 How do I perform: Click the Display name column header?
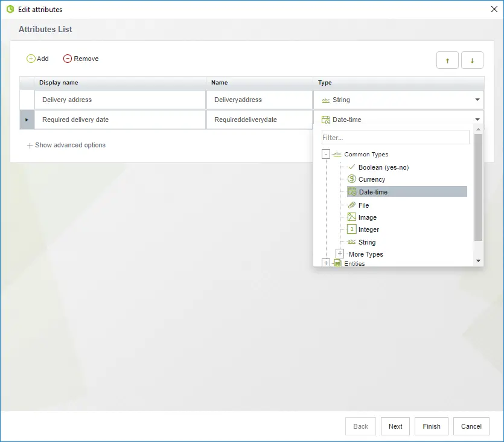pos(120,83)
